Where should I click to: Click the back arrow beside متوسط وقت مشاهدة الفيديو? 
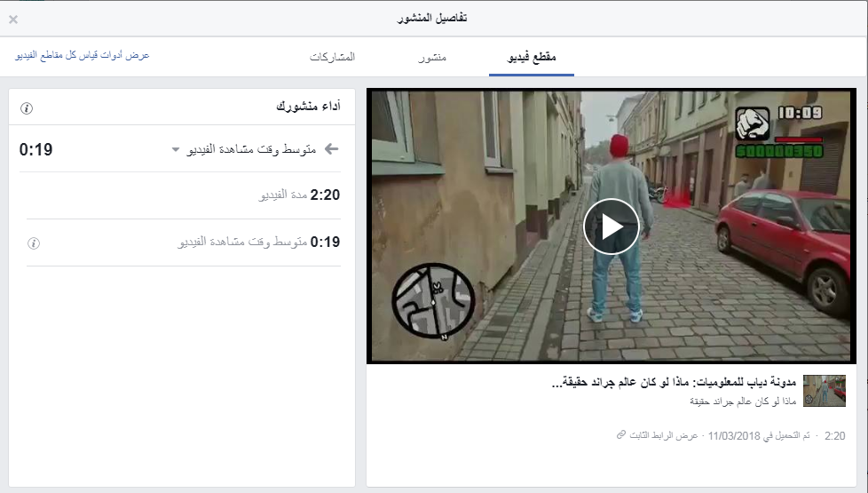(x=331, y=149)
